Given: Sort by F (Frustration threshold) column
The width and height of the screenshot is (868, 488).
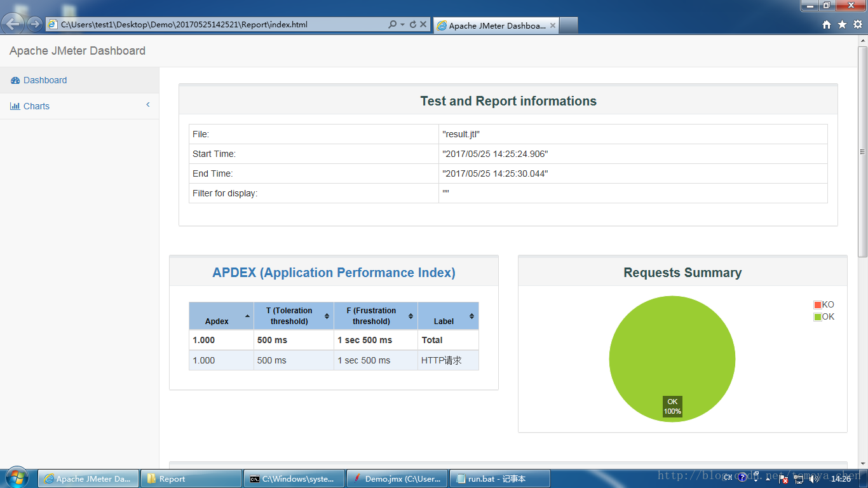Looking at the screenshot, I should (376, 316).
